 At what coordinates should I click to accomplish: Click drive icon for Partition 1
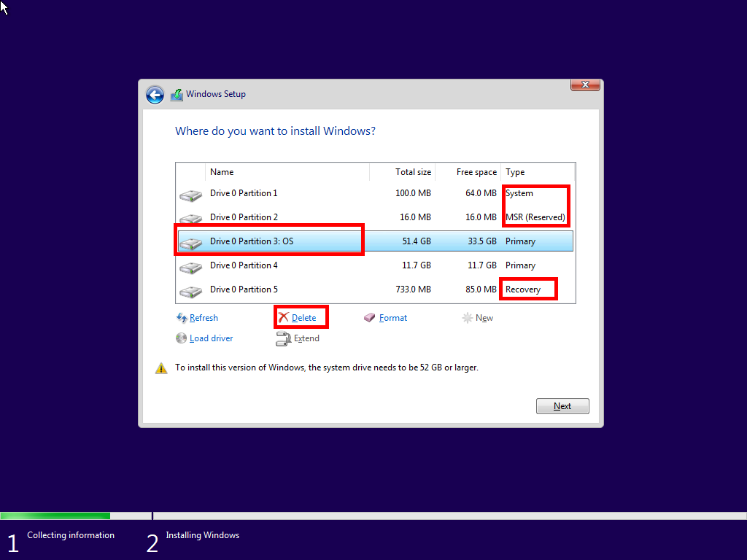click(190, 195)
